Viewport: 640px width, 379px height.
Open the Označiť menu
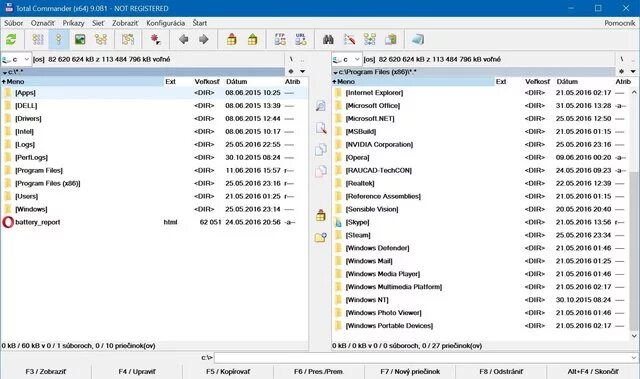point(42,23)
